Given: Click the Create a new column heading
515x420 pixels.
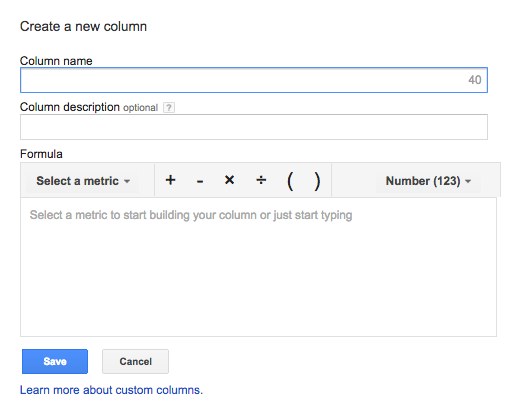Looking at the screenshot, I should tap(83, 27).
